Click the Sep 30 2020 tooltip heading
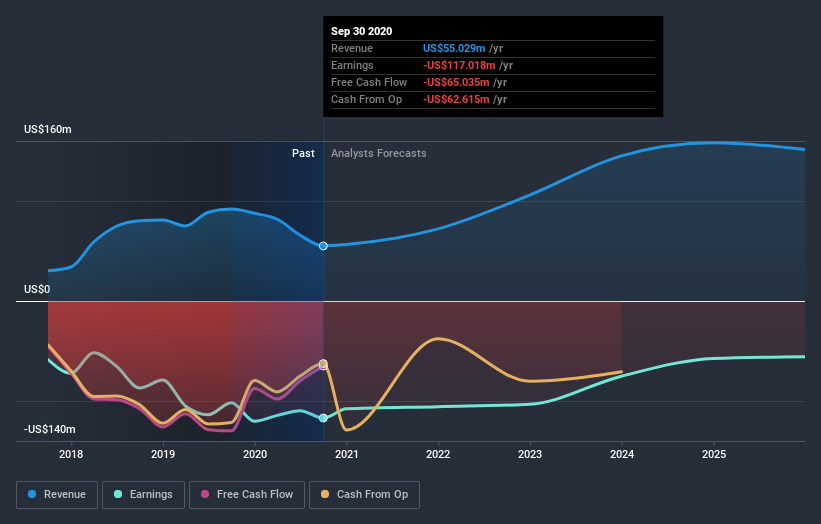 (x=361, y=31)
